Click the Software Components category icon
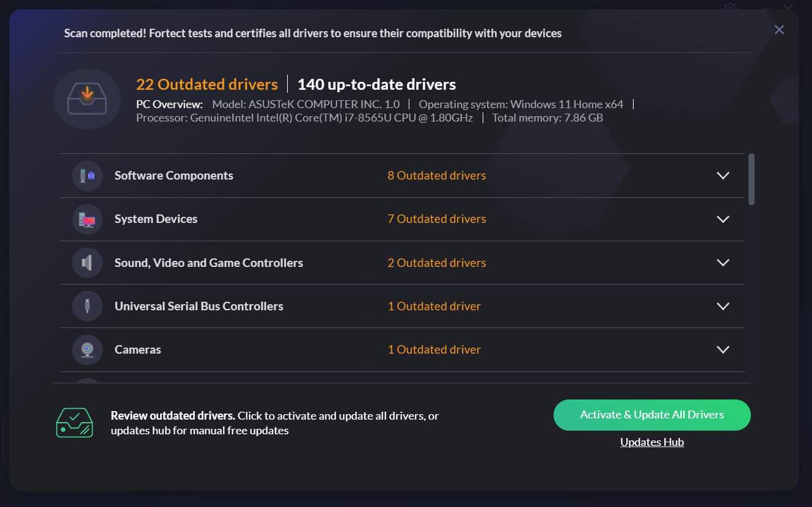The height and width of the screenshot is (507, 812). [x=87, y=176]
